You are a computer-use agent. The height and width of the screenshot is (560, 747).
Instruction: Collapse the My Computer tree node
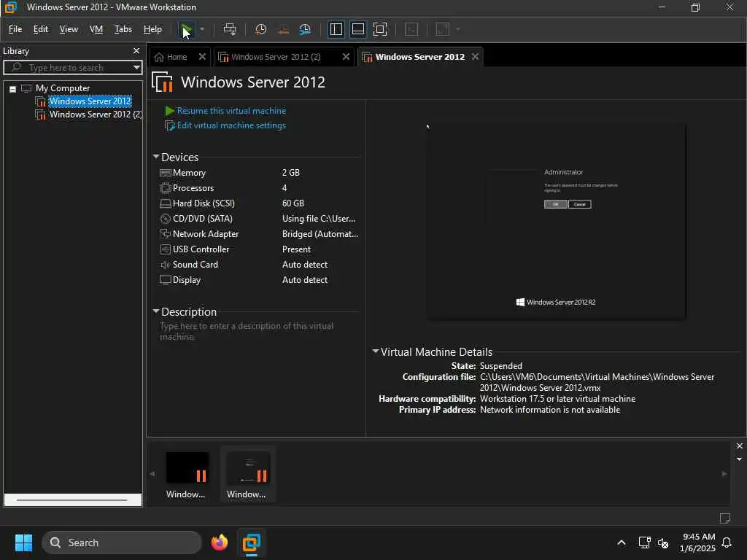coord(13,89)
